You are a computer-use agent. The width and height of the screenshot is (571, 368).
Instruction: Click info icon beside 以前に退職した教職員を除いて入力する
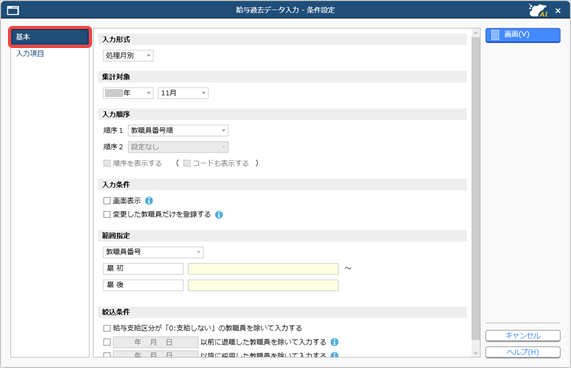334,342
